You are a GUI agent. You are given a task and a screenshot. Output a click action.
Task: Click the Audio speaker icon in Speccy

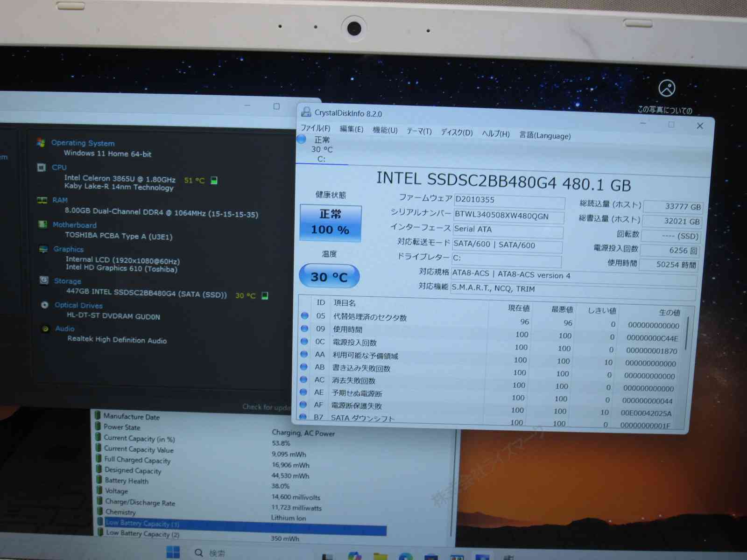pos(45,329)
